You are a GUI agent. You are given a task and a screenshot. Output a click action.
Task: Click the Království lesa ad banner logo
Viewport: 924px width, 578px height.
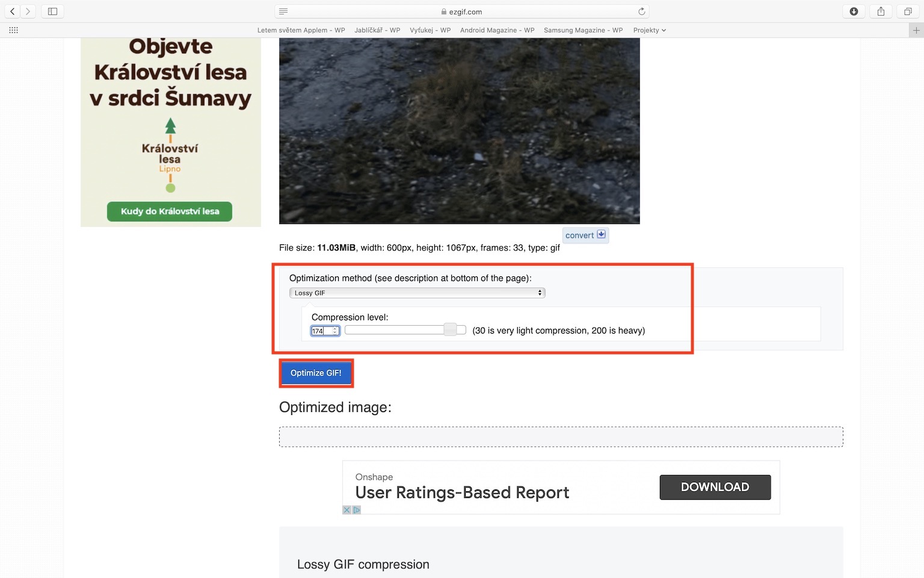[x=170, y=155]
